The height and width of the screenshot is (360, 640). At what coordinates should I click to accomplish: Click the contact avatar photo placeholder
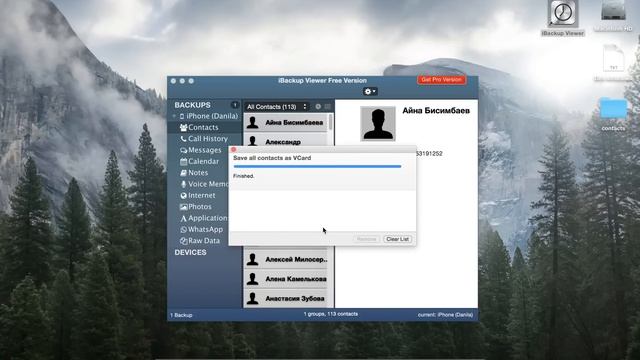378,124
